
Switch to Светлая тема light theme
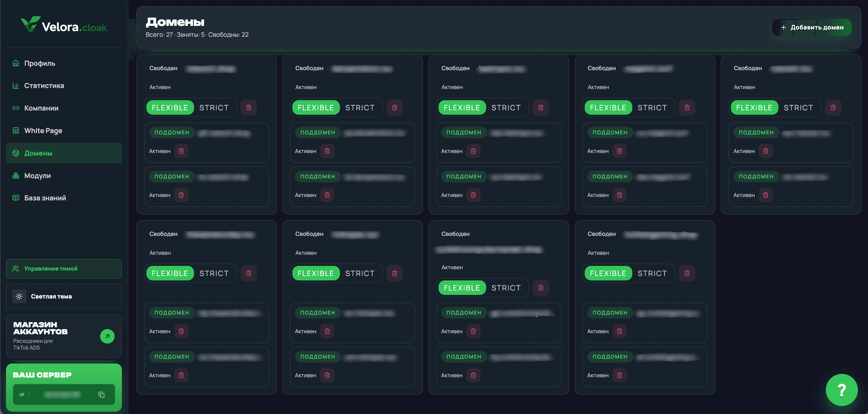tap(64, 296)
